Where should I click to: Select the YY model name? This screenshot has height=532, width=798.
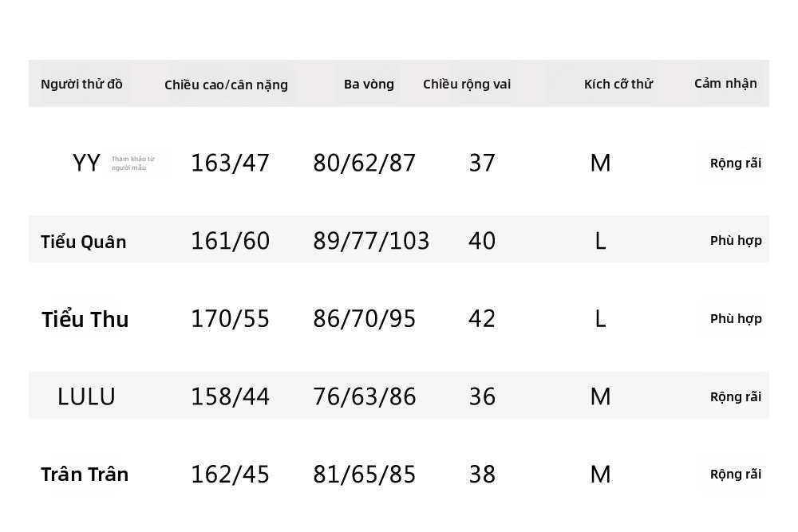tap(86, 164)
